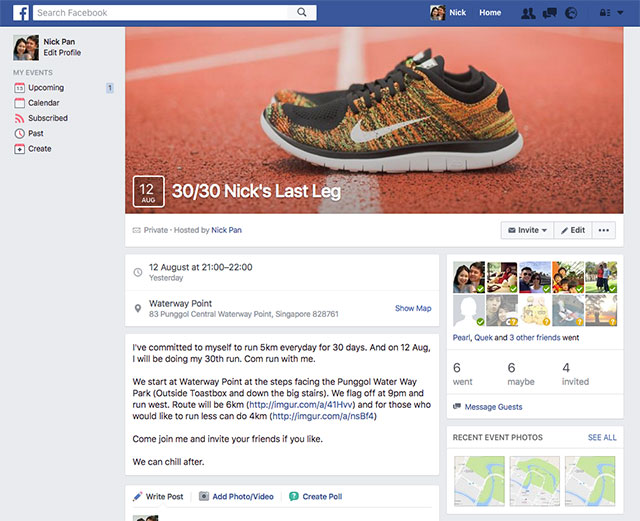
Task: View the 4 invited guest count
Action: [x=576, y=374]
